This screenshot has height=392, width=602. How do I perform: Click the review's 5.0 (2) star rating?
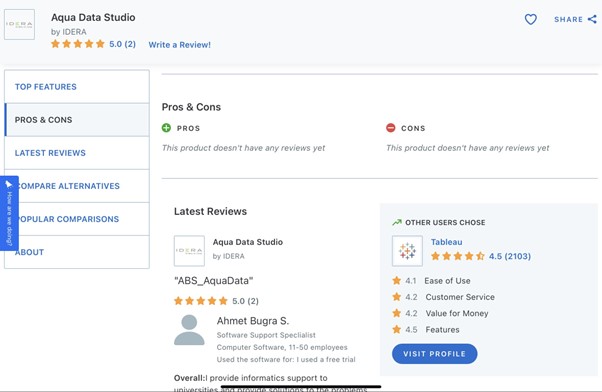tap(216, 301)
